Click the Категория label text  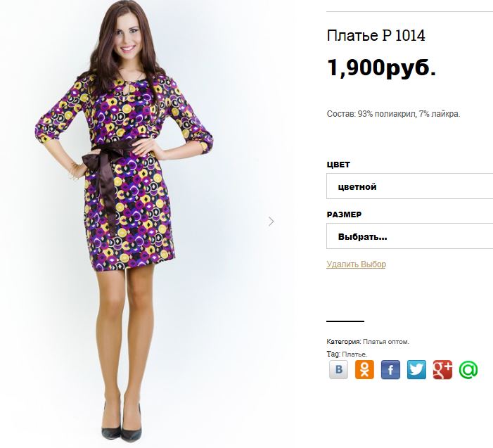(x=344, y=342)
